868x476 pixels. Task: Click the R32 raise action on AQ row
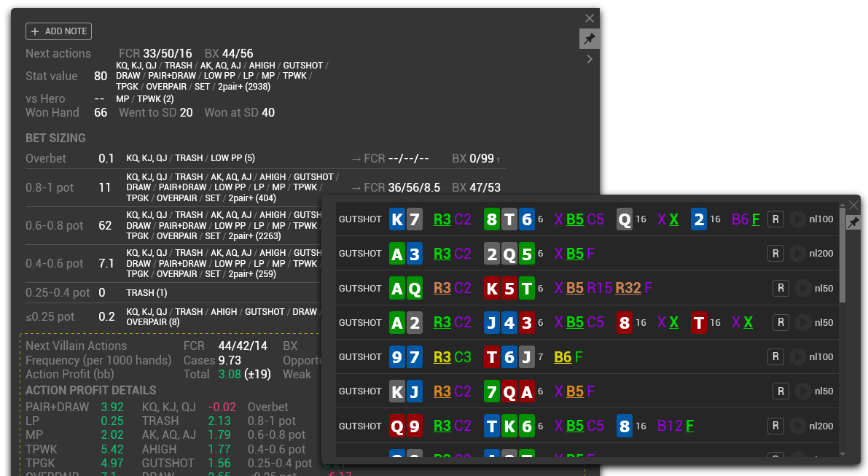628,288
